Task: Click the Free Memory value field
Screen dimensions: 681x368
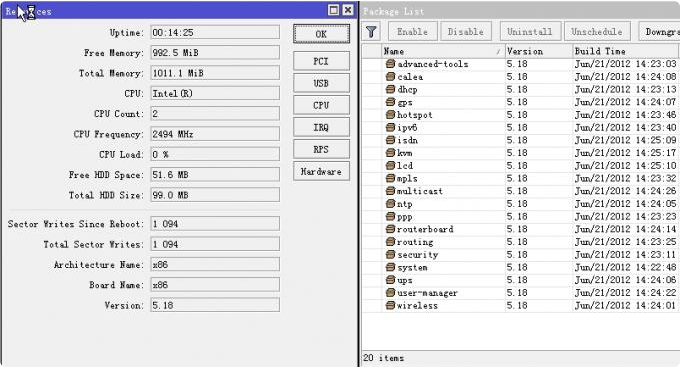Action: (215, 53)
